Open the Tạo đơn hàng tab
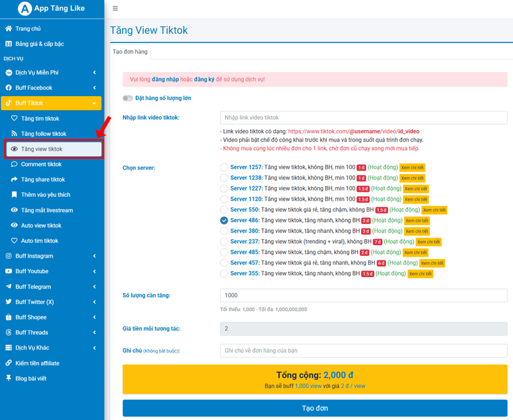 [130, 52]
